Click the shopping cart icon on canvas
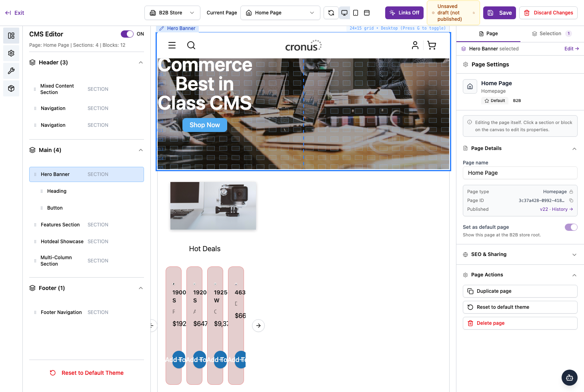This screenshot has height=392, width=584. click(x=432, y=45)
